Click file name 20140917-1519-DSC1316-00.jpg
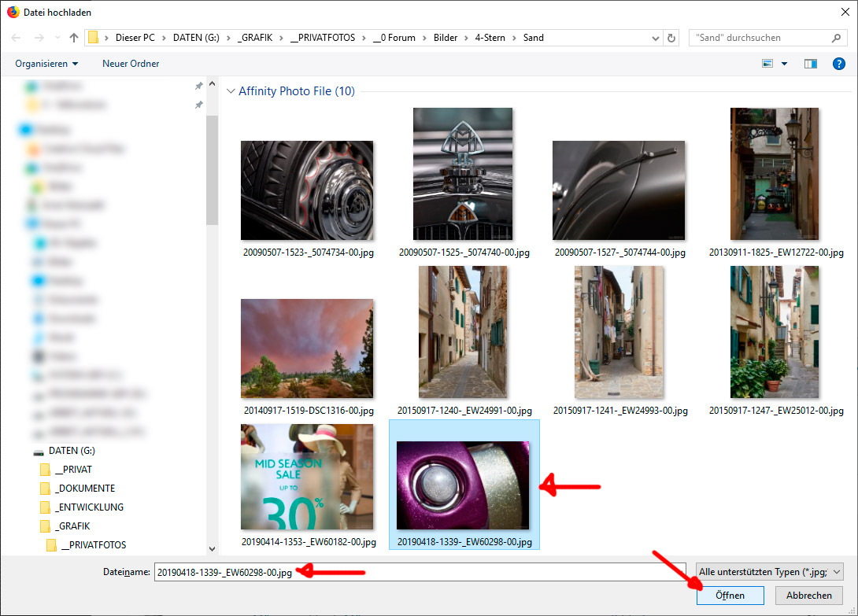Image resolution: width=858 pixels, height=616 pixels. tap(309, 411)
